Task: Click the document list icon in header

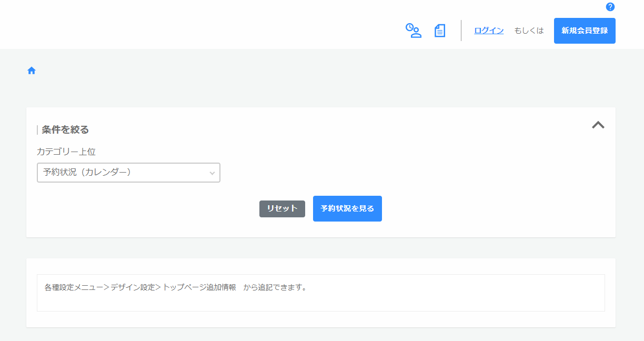Action: [440, 31]
